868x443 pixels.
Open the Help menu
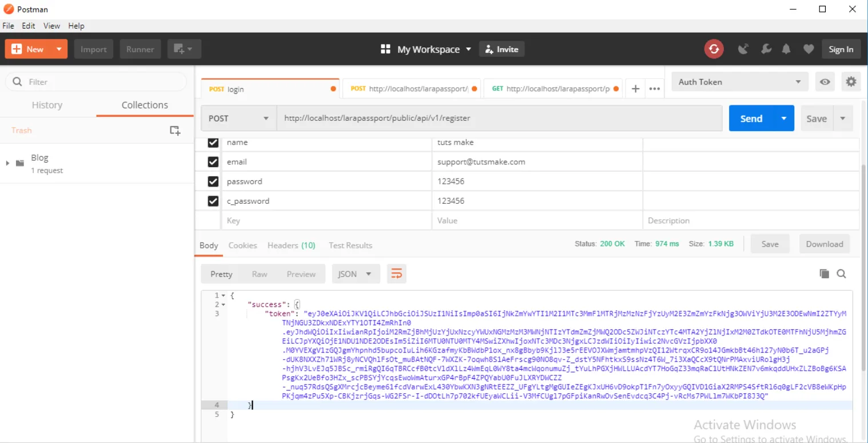(76, 26)
